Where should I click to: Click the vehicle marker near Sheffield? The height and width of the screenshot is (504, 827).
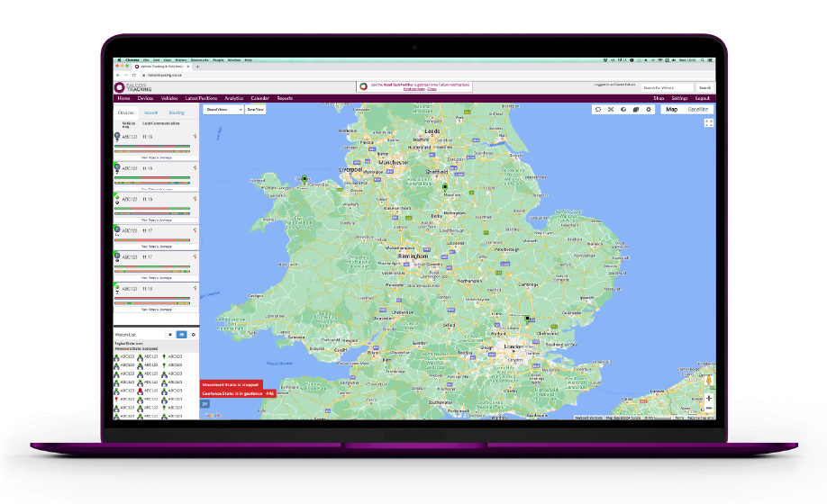[x=445, y=187]
